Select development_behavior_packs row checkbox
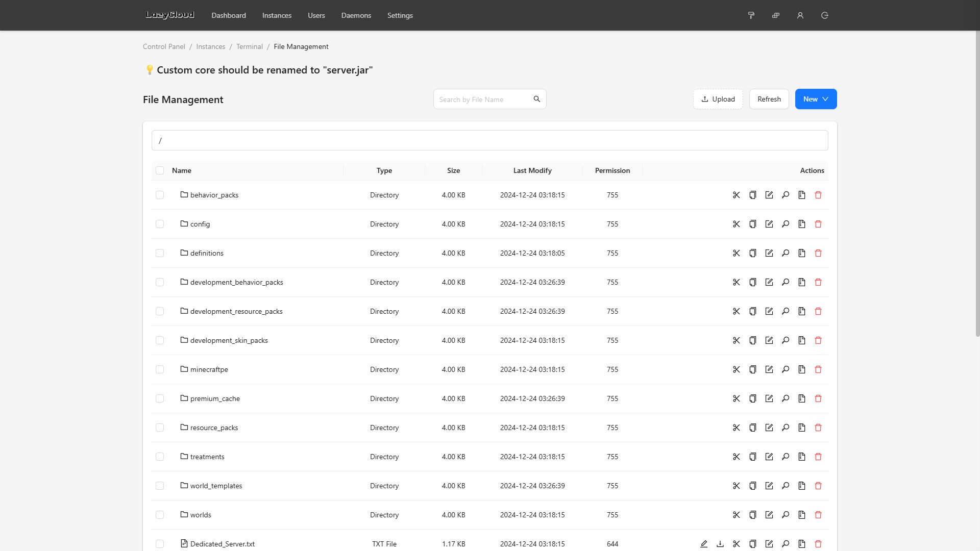This screenshot has height=551, width=980. (160, 282)
